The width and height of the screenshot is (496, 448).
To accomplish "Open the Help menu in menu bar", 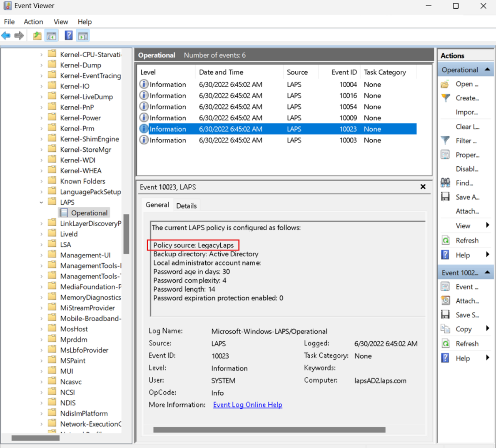I will coord(85,22).
